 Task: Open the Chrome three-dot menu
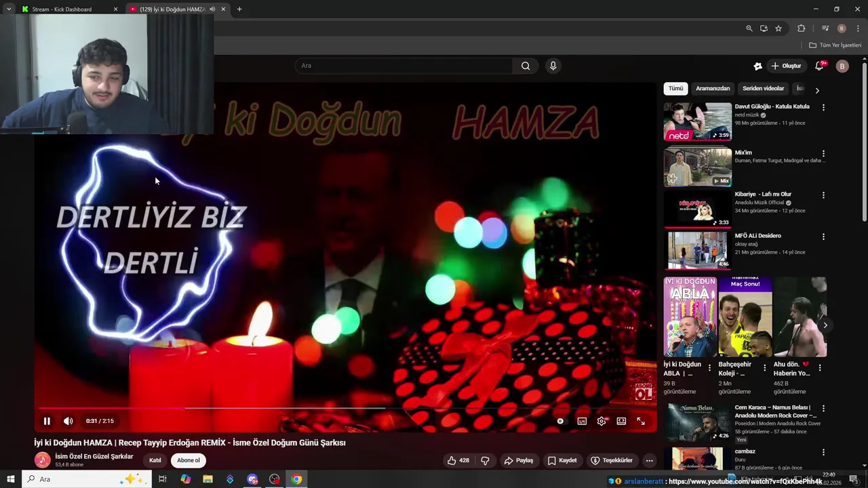point(858,28)
